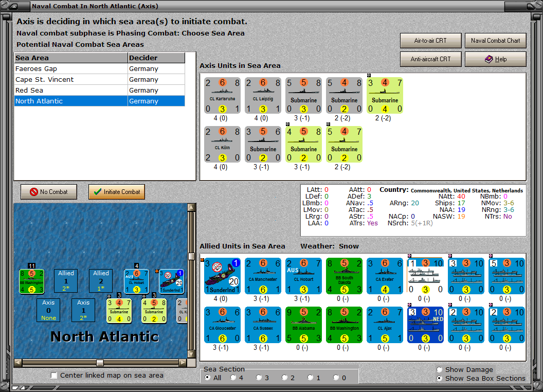Click the map vertical scrollbar thumb
Screen dimensions: 543x392
[191, 256]
